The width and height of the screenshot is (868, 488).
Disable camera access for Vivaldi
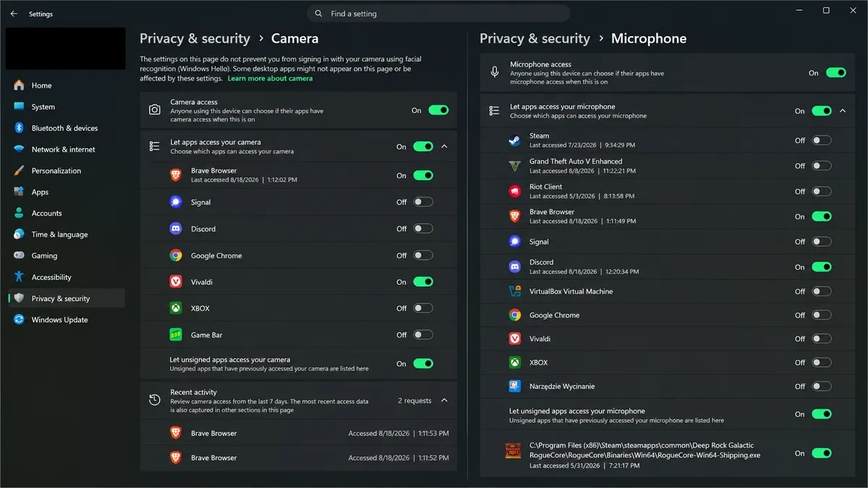click(423, 282)
